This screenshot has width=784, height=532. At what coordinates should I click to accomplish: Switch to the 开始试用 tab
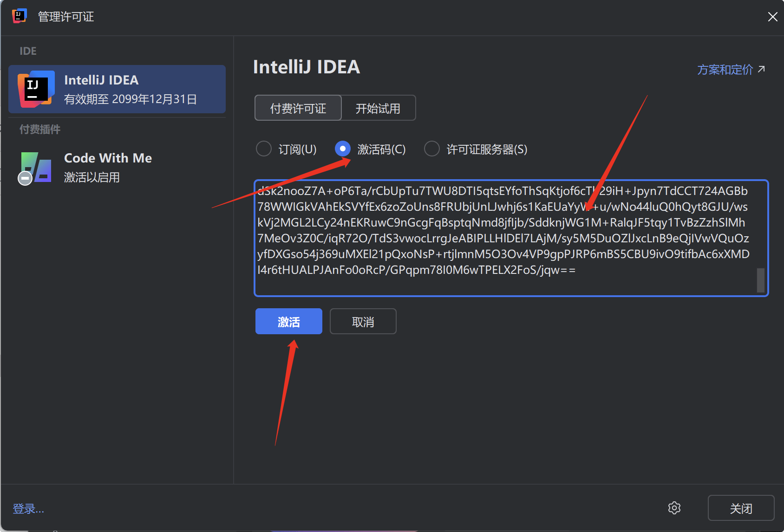[378, 108]
